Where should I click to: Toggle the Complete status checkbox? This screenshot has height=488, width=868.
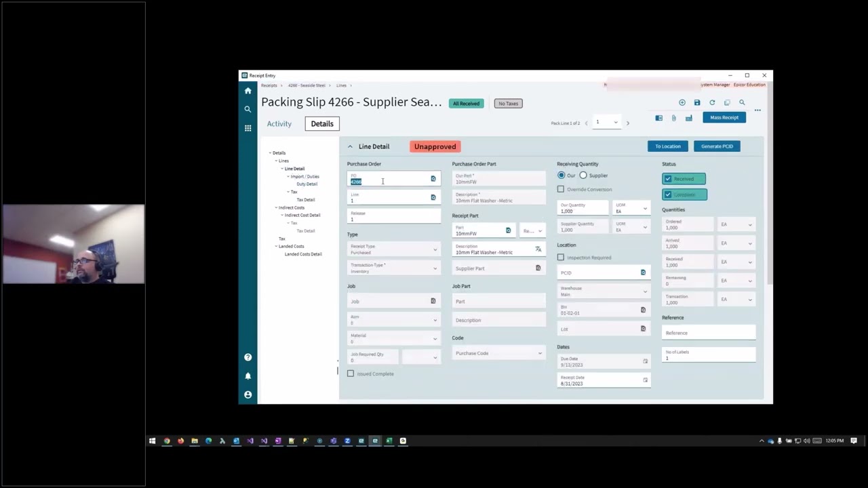point(668,195)
